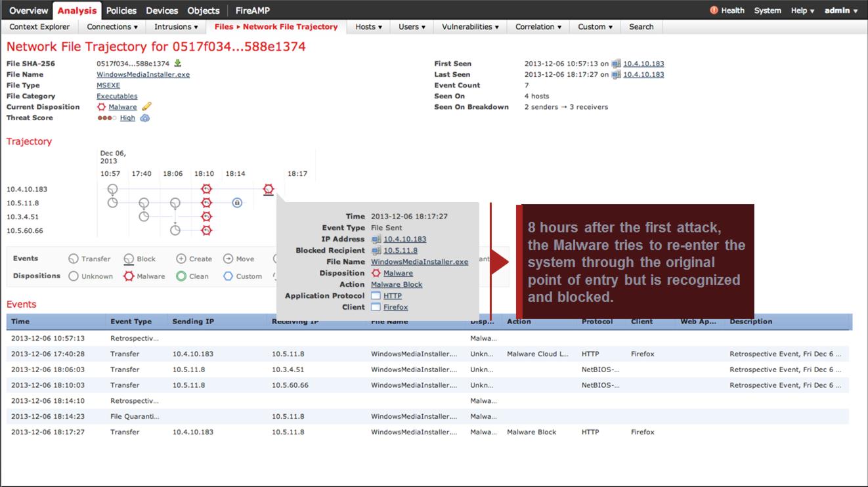Click host icon next to Blocked Recipient
Screen dimensions: 868x487
pos(376,251)
